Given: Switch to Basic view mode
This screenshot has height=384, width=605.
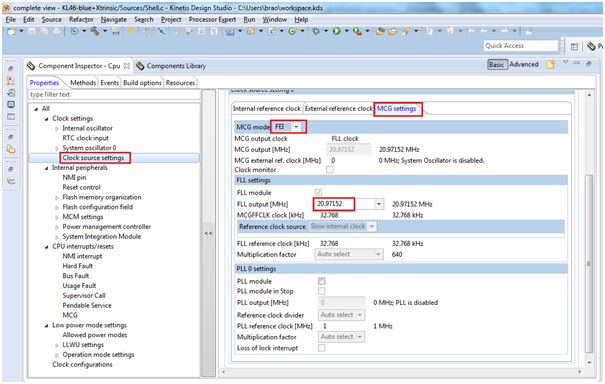Looking at the screenshot, I should pos(497,64).
